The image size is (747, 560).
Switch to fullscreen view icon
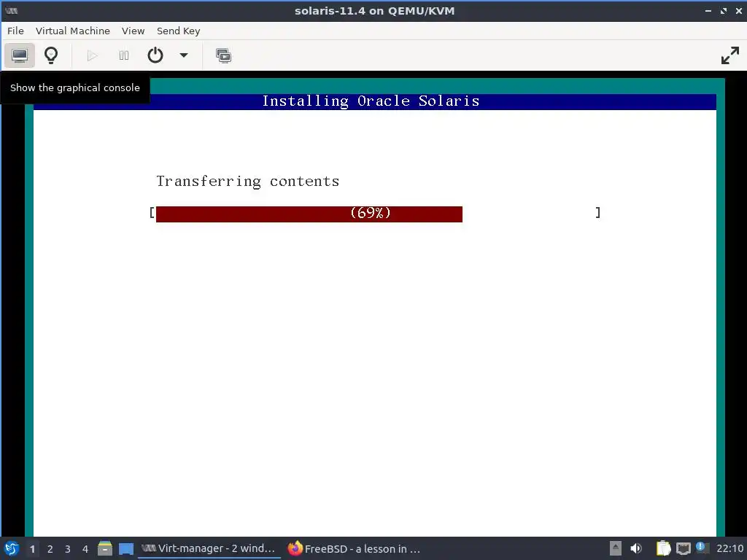point(729,55)
